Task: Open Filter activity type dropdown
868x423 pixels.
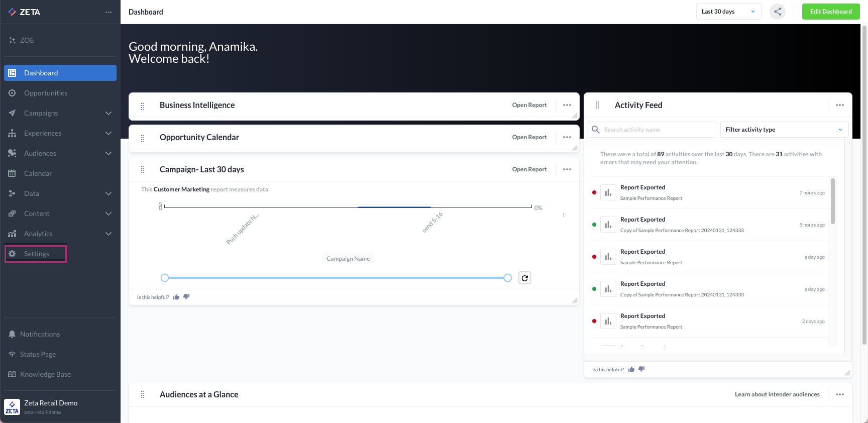Action: click(x=784, y=130)
